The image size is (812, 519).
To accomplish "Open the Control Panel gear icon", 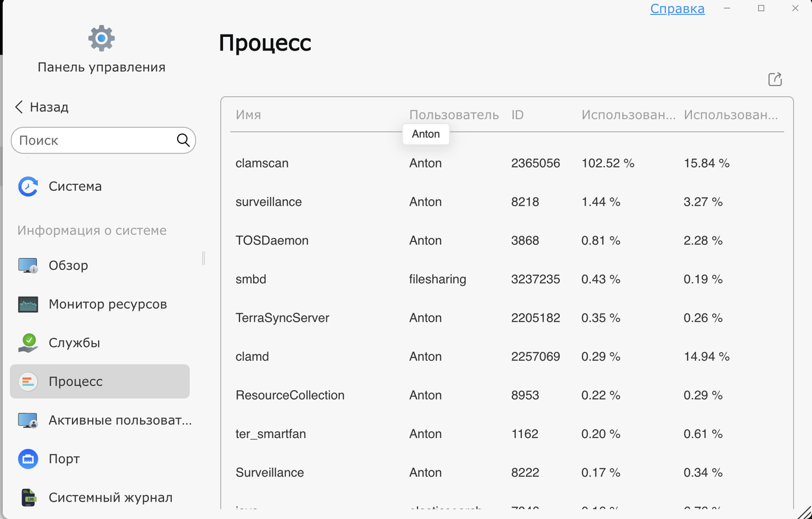I will point(101,38).
